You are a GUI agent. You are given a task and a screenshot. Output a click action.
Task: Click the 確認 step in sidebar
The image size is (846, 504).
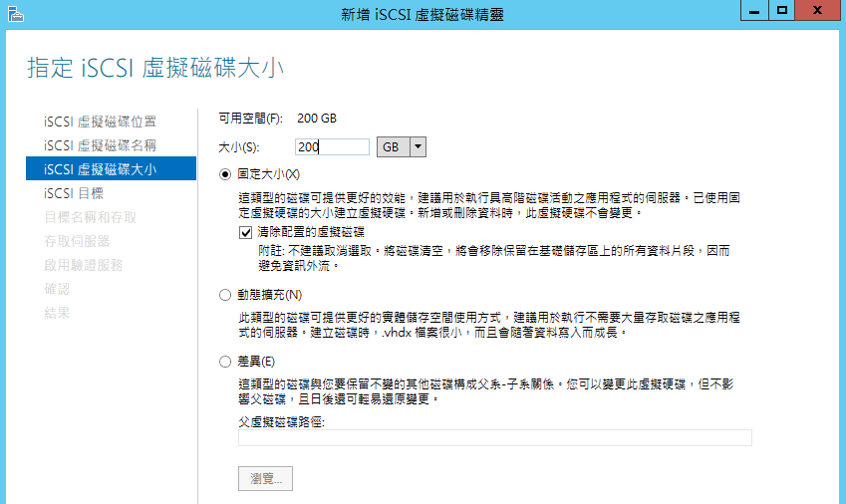coord(58,289)
